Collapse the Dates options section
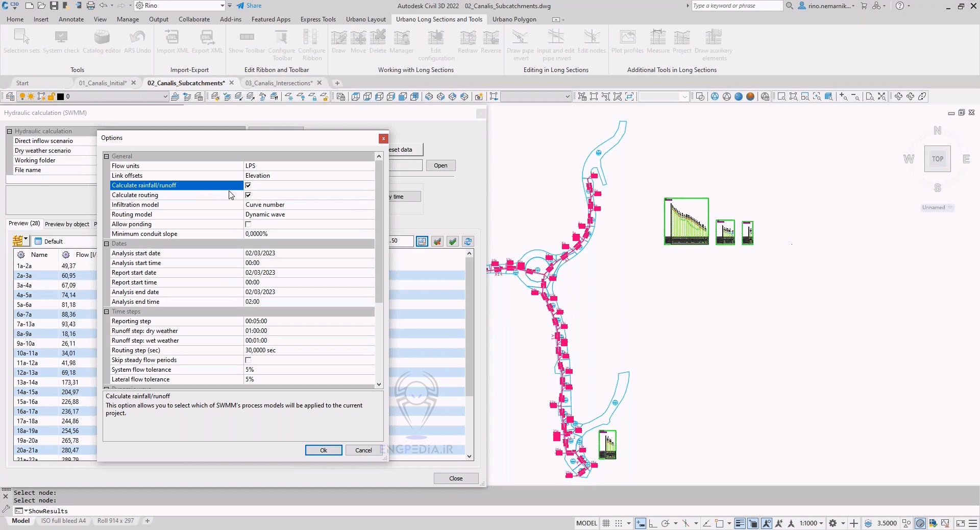The width and height of the screenshot is (980, 530). (107, 244)
